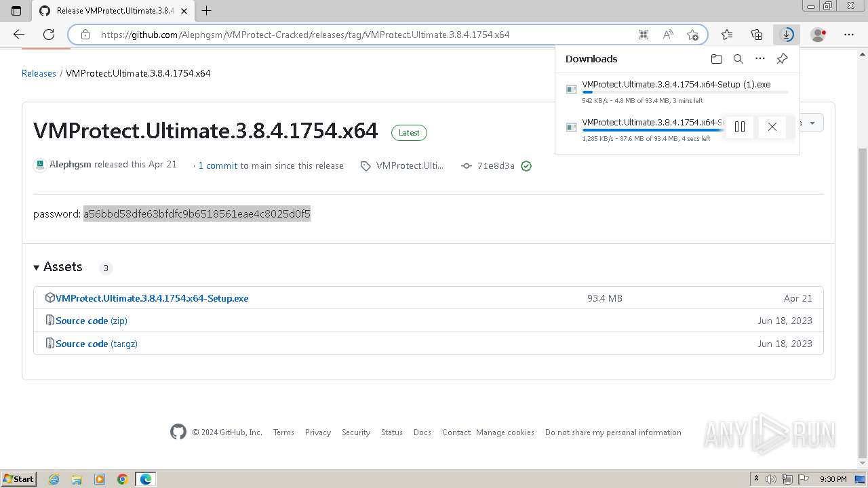Image resolution: width=868 pixels, height=488 pixels.
Task: Switch to Edge taskbar button
Action: point(146,479)
